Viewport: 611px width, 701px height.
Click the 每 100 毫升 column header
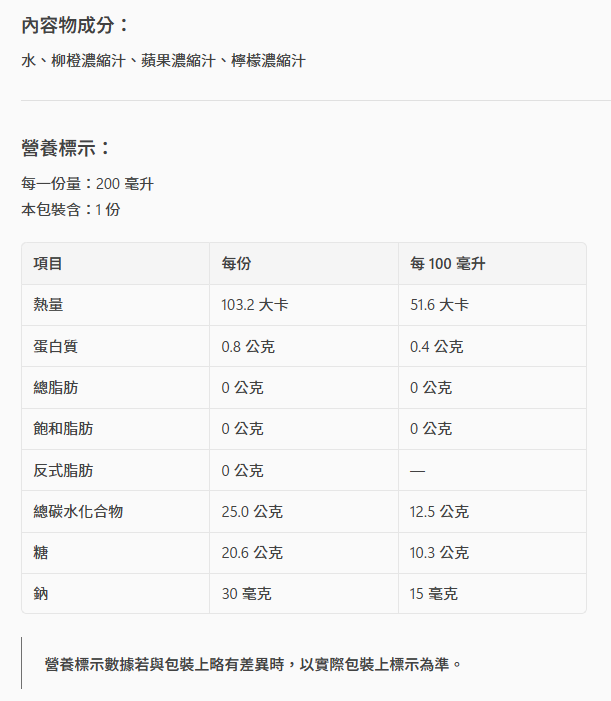[x=447, y=264]
